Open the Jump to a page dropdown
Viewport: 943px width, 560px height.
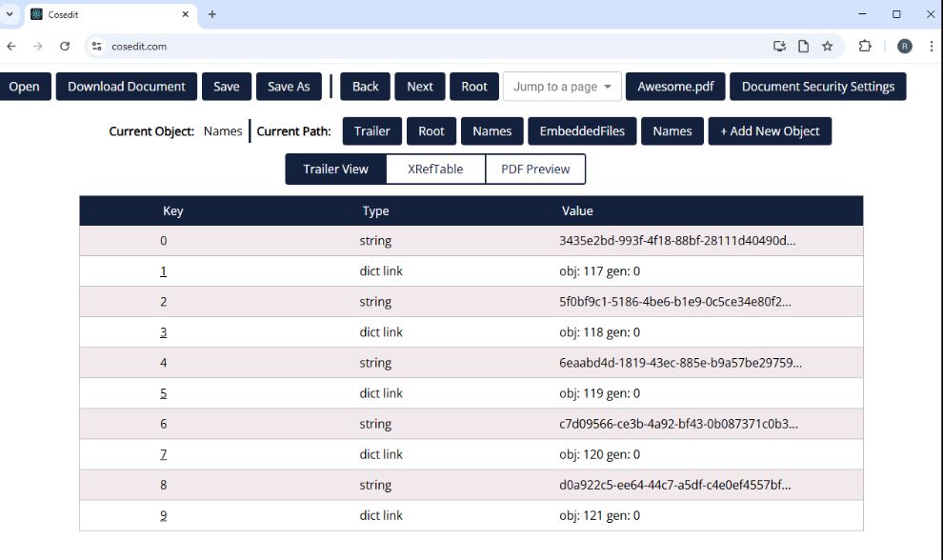562,87
